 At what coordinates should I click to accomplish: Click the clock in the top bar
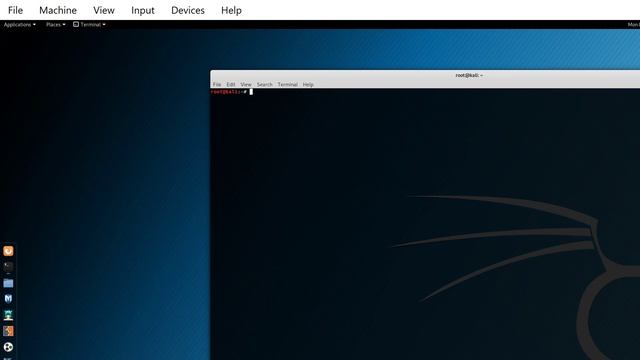(x=633, y=24)
